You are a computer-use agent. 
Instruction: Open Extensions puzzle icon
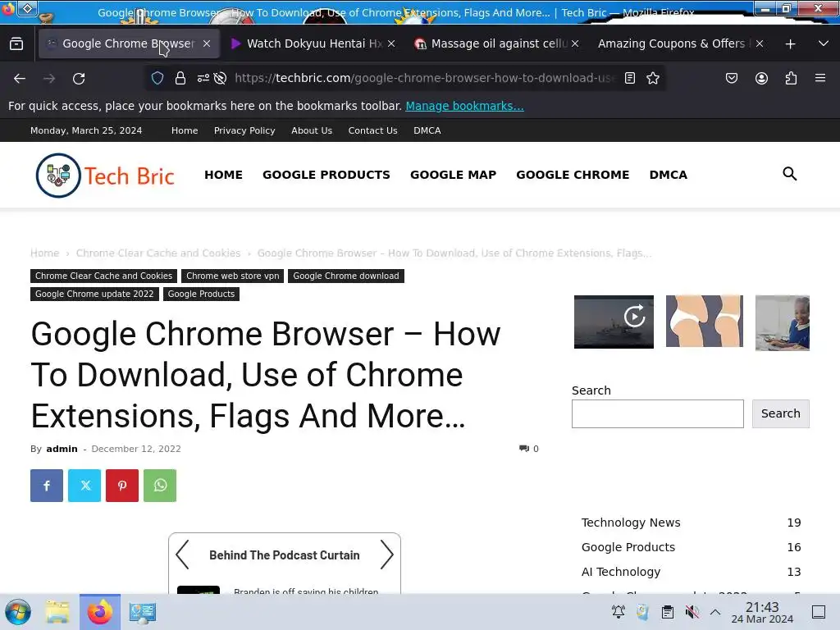791,78
